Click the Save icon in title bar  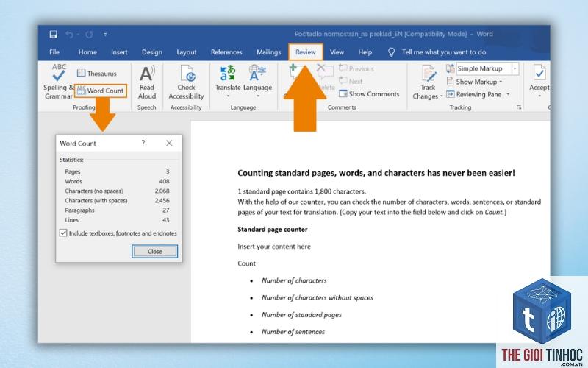[53, 35]
